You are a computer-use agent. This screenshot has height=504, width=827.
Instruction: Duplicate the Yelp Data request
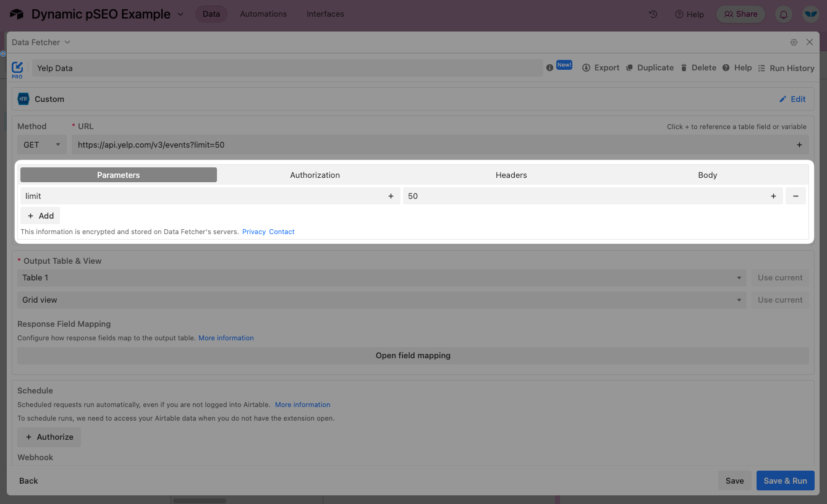point(650,68)
